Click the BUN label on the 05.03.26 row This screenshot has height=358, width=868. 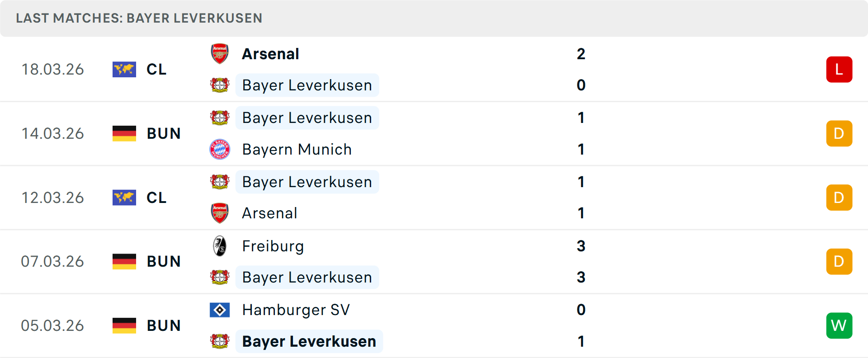[163, 325]
